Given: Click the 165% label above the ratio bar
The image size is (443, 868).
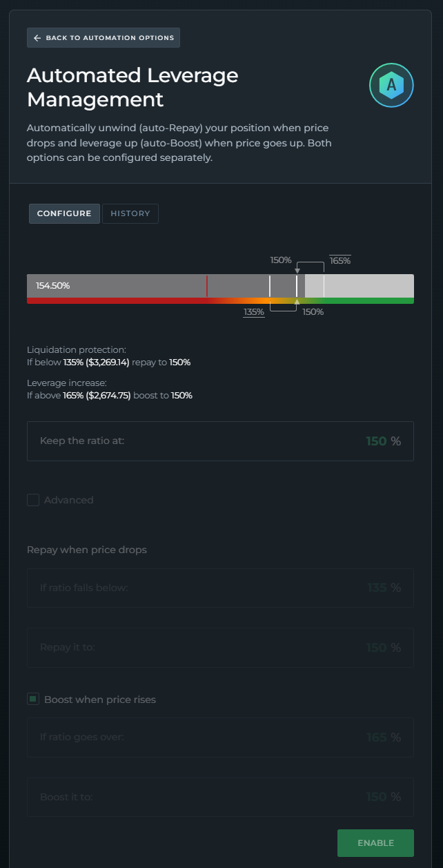Looking at the screenshot, I should click(339, 260).
